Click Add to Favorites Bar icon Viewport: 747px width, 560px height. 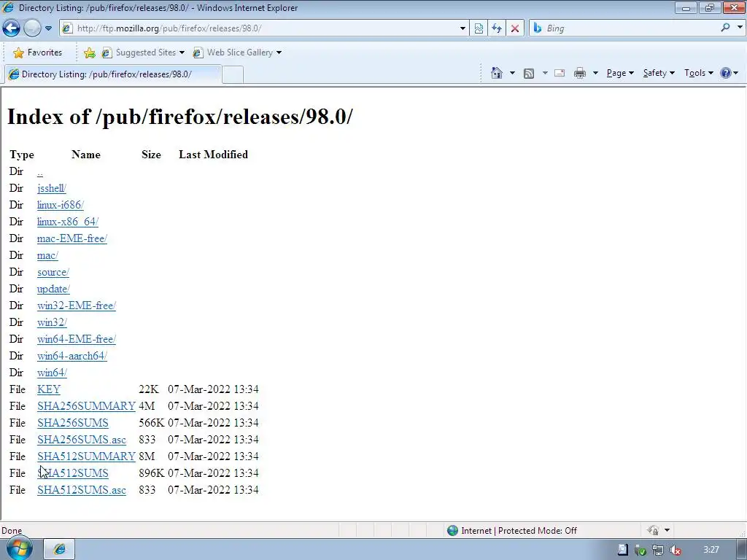tap(89, 52)
